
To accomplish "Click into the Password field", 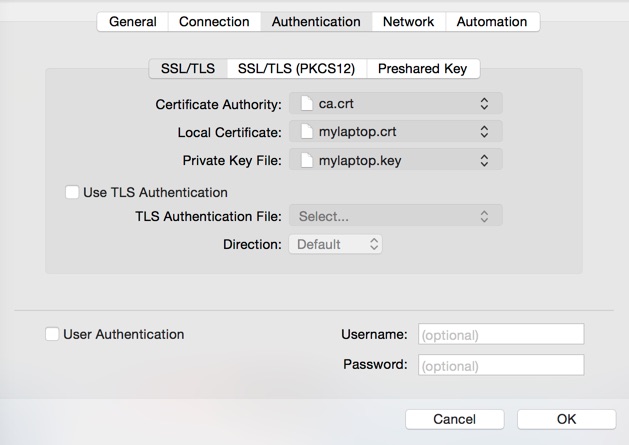I will coord(501,365).
